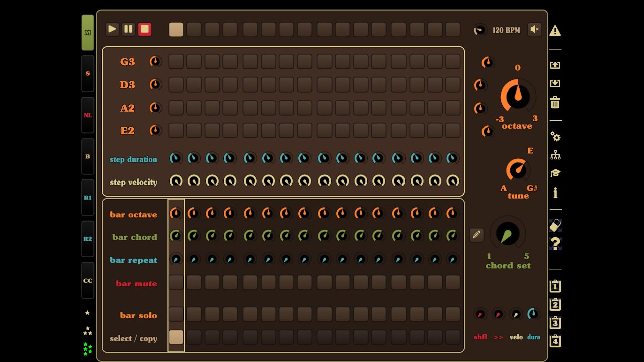Click the large octave knob

518,96
